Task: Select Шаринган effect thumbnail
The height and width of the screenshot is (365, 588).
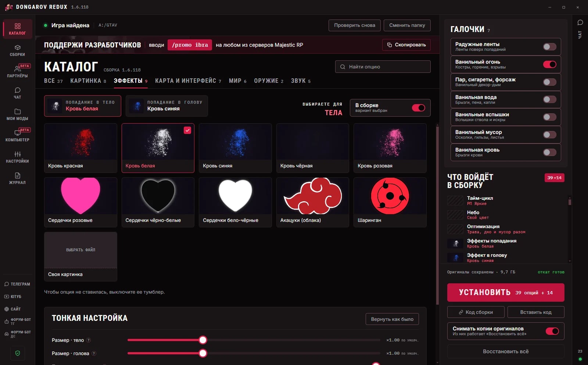Action: coord(390,202)
